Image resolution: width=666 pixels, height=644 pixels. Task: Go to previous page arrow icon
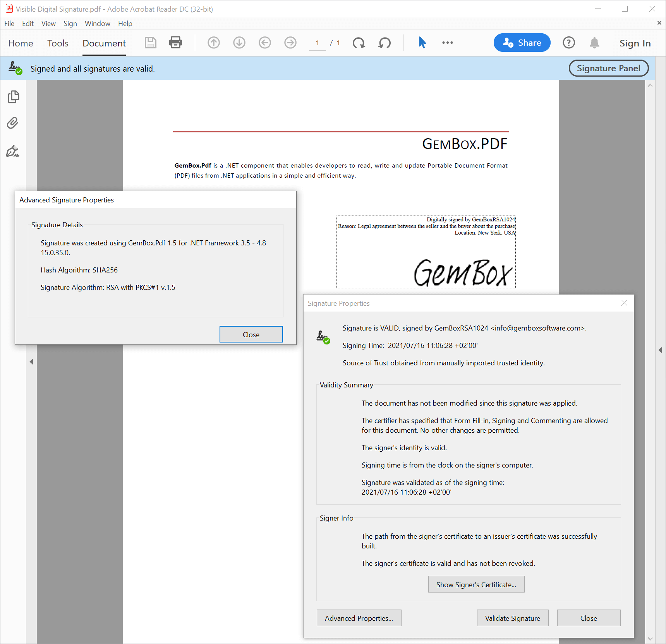coord(214,43)
